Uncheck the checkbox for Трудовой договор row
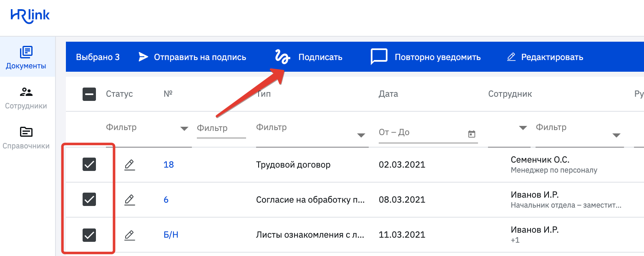 (x=89, y=164)
